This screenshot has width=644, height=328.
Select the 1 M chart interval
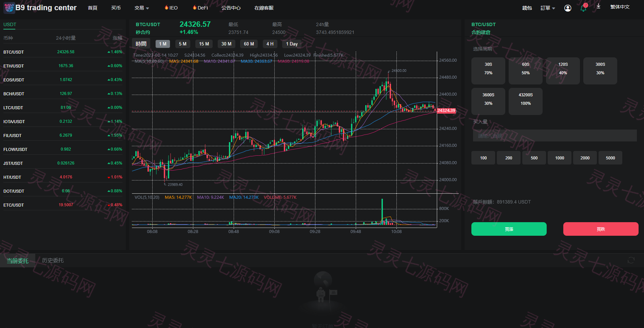point(163,44)
